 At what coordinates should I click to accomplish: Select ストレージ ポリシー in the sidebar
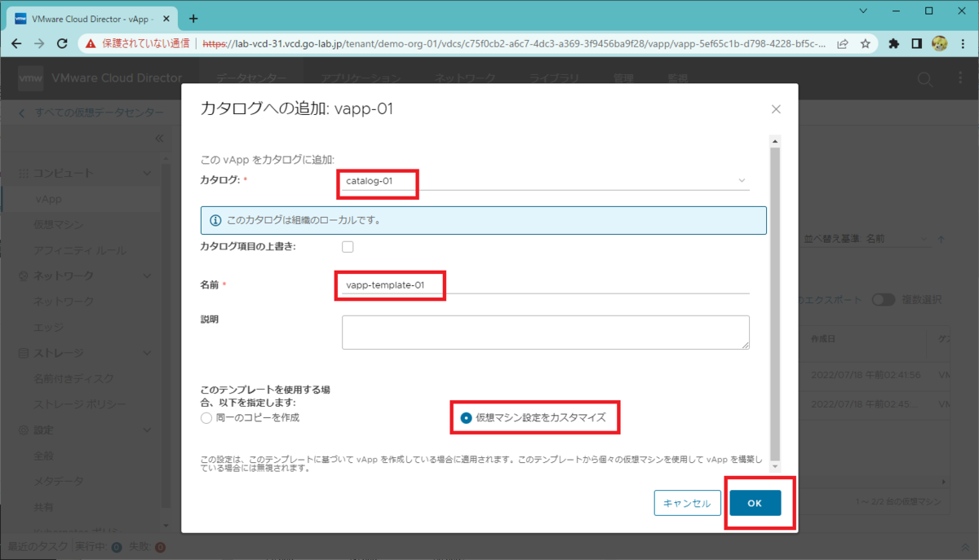click(80, 404)
